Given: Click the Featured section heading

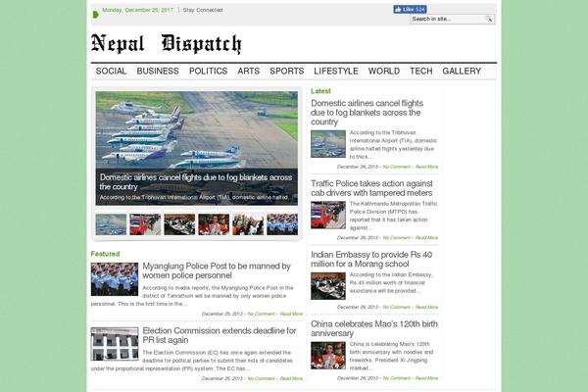Looking at the screenshot, I should pos(105,254).
